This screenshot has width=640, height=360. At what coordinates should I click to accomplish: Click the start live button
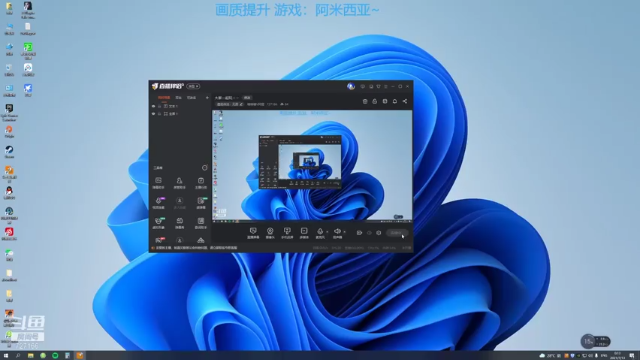tap(397, 233)
